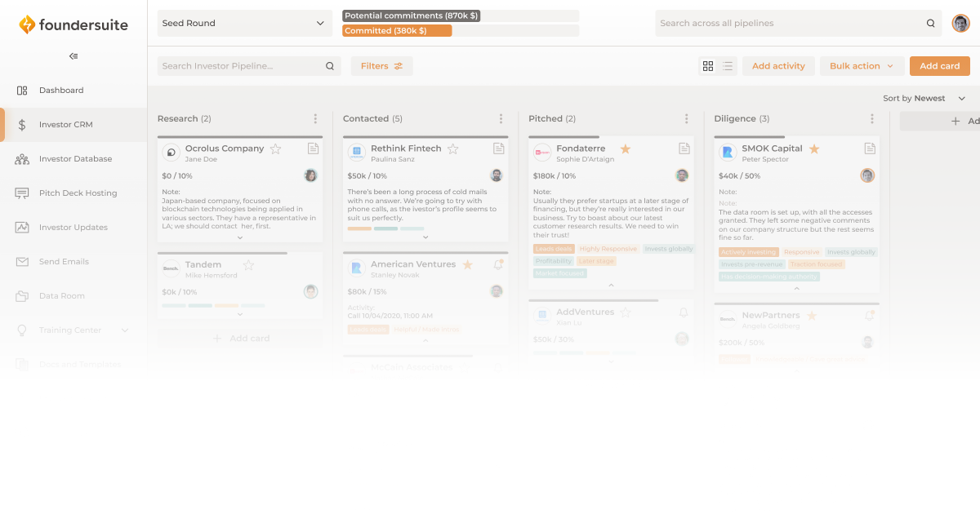Go to Investor Database
The image size is (980, 514).
pyautogui.click(x=73, y=159)
